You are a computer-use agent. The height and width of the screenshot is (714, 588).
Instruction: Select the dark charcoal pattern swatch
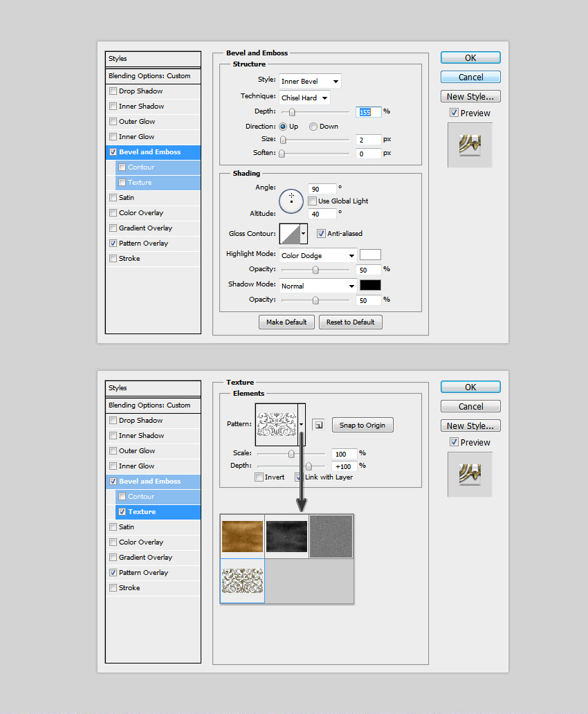pyautogui.click(x=286, y=536)
